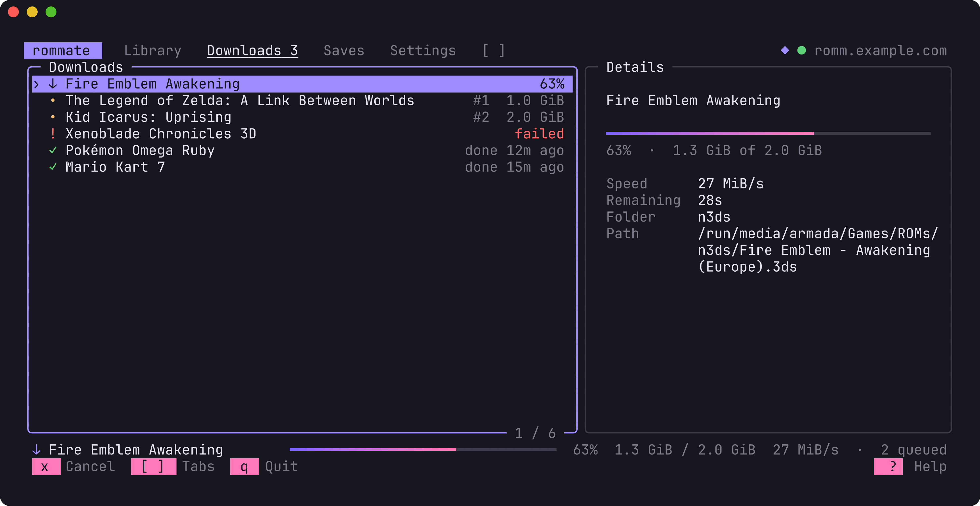Viewport: 980px width, 506px height.
Task: Click the '#2 2.0 GiB' queue size text
Action: point(518,117)
